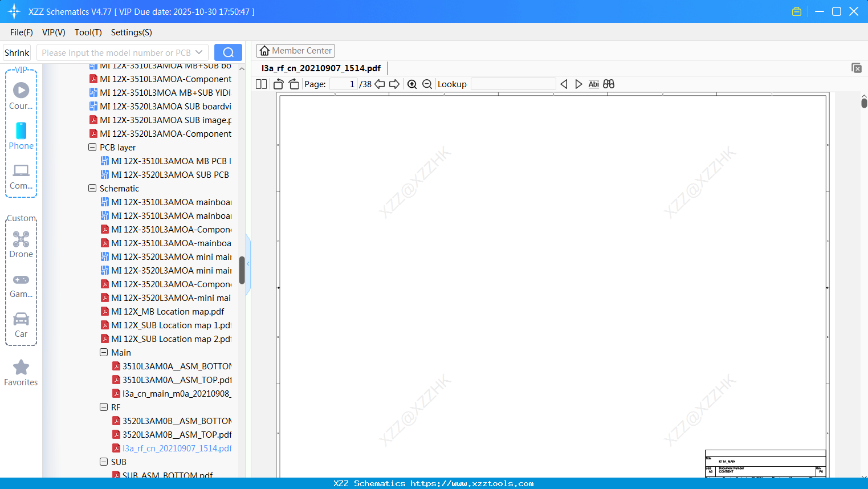Rotate the page counterclockwise
The width and height of the screenshot is (868, 489).
click(278, 84)
